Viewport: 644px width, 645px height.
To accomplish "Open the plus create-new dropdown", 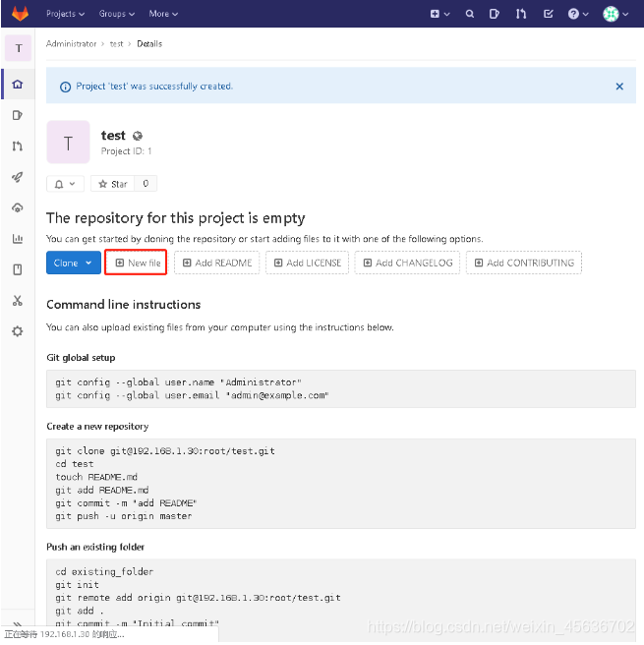I will [x=439, y=14].
